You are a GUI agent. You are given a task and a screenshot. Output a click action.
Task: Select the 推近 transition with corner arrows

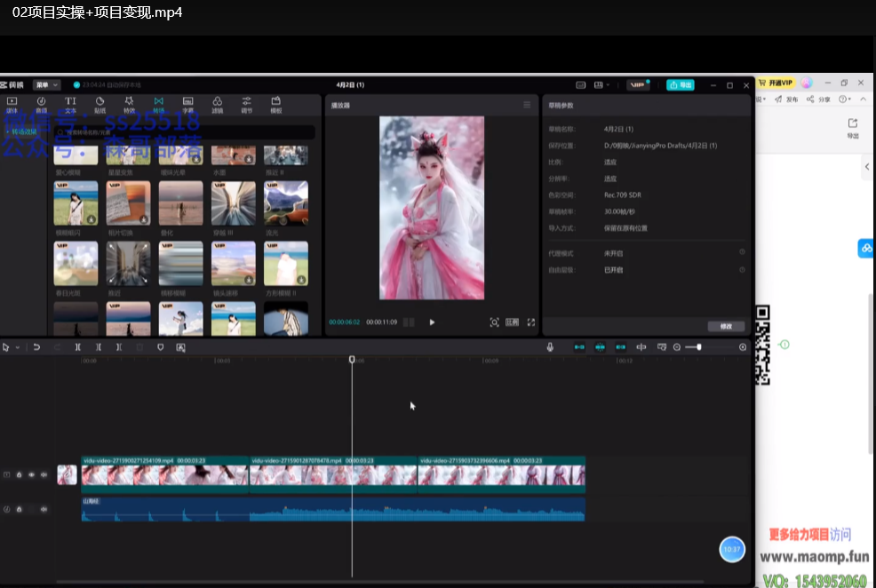tap(128, 264)
